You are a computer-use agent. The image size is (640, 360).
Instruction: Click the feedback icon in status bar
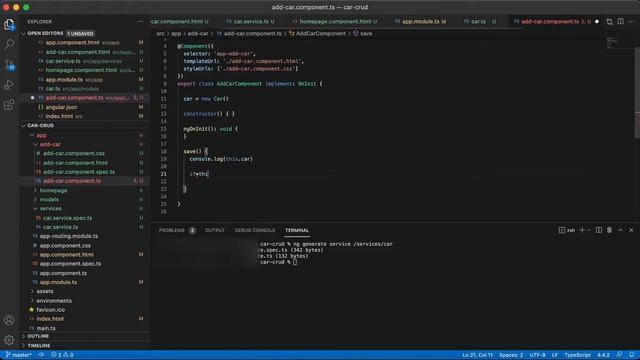pos(620,355)
